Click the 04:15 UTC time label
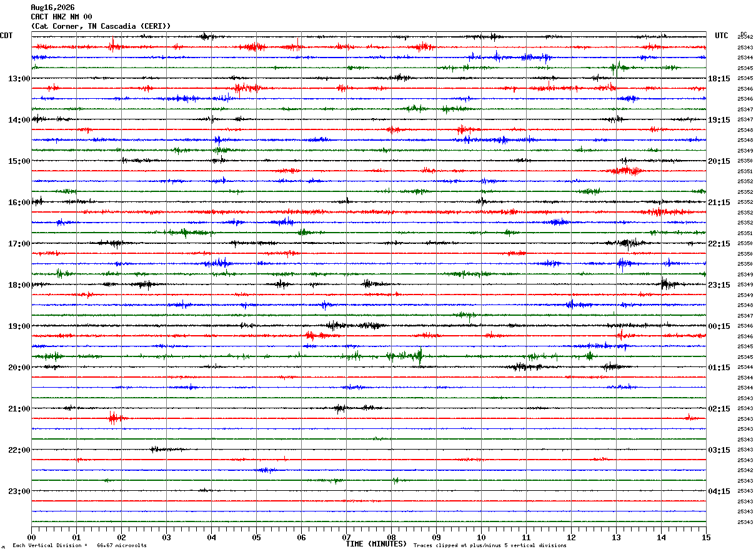The height and width of the screenshot is (554, 756). 719,491
